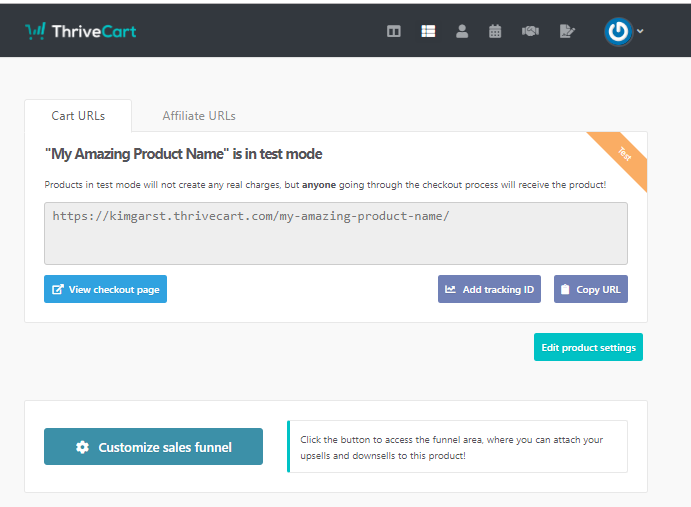Switch to the Affiliate URLs tab
The width and height of the screenshot is (691, 507).
[x=199, y=116]
